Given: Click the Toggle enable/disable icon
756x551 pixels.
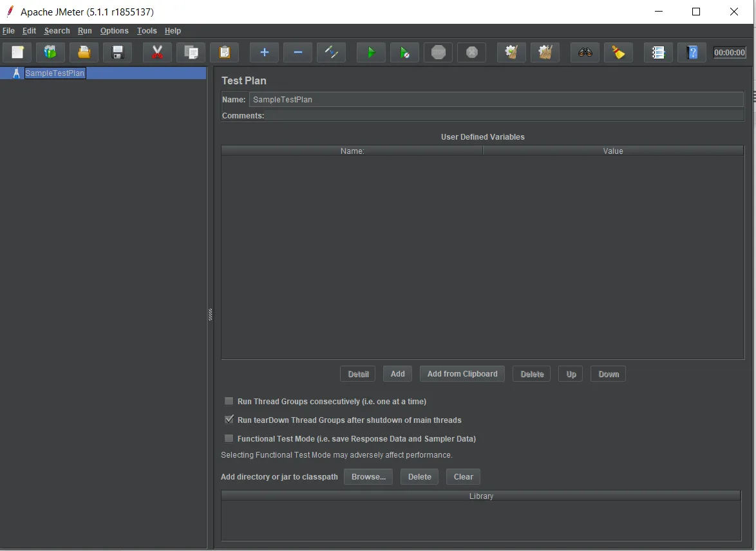Looking at the screenshot, I should click(331, 53).
